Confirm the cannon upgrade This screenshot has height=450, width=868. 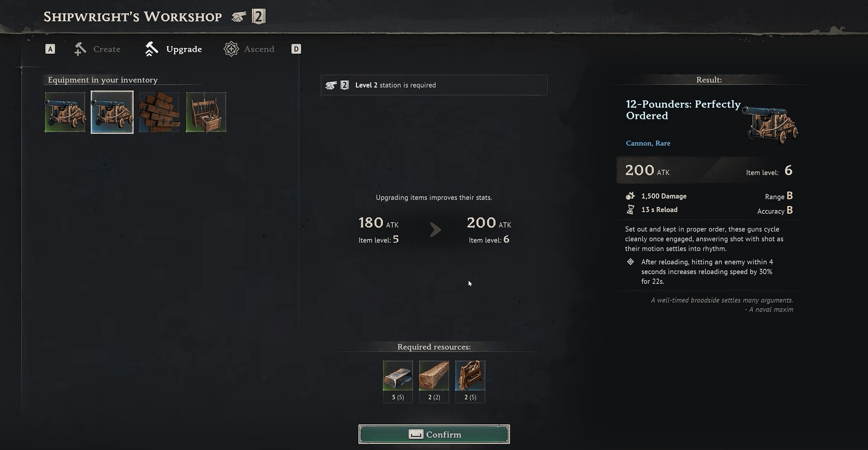(434, 434)
